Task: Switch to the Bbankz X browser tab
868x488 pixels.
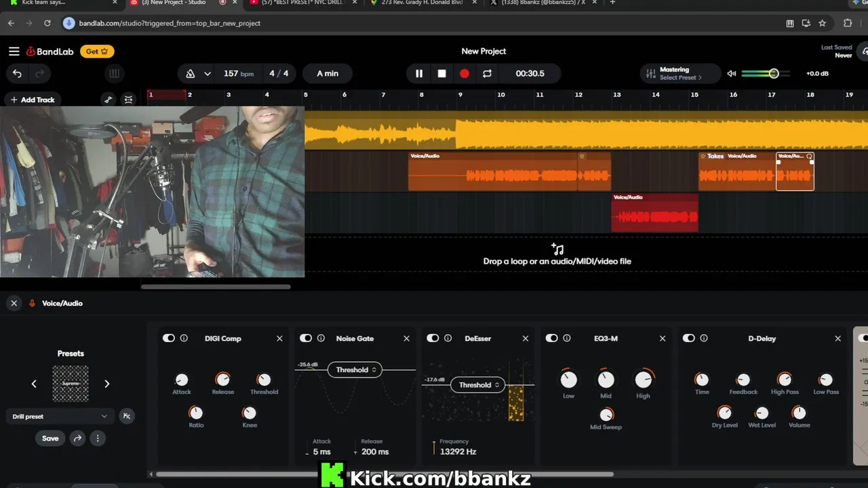Action: pyautogui.click(x=542, y=3)
